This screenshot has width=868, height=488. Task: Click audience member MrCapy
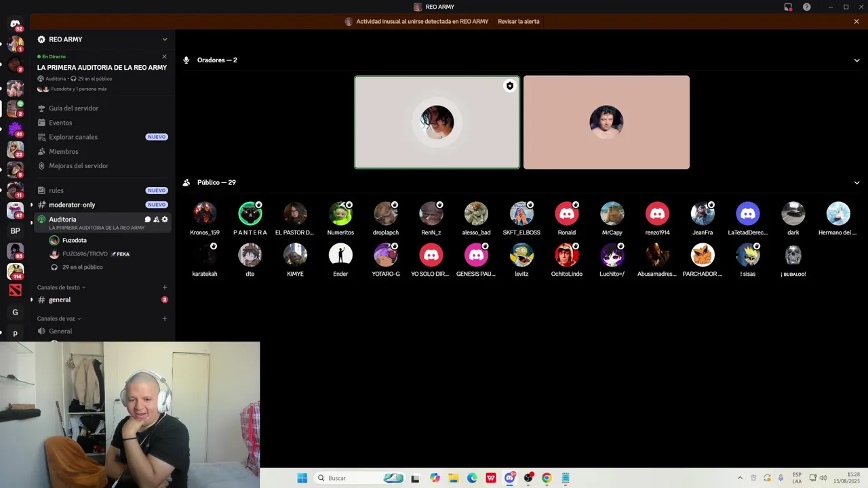tap(612, 219)
